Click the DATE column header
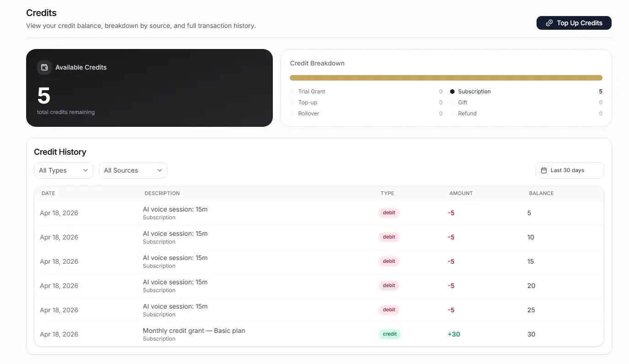This screenshot has height=364, width=629. [48, 193]
